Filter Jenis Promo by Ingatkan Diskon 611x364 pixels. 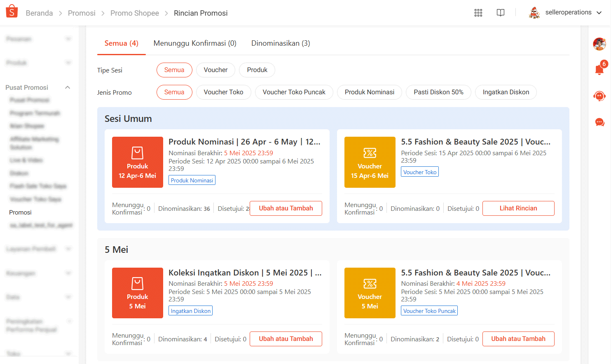click(506, 92)
